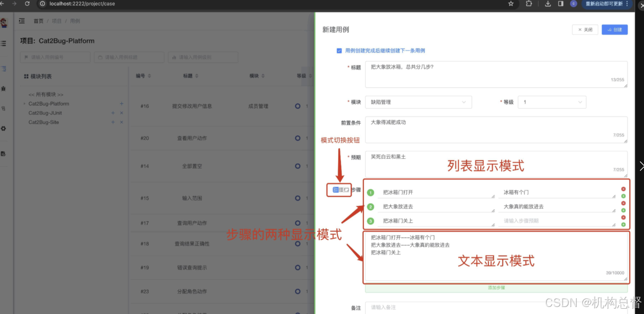Sort by 模块 column arrows
The height and width of the screenshot is (314, 644).
(263, 76)
